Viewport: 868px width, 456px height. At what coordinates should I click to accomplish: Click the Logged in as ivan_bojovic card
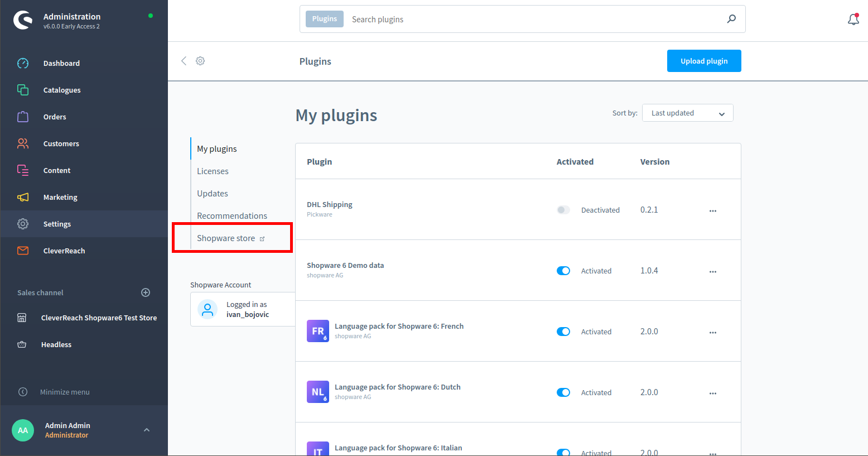(x=243, y=309)
